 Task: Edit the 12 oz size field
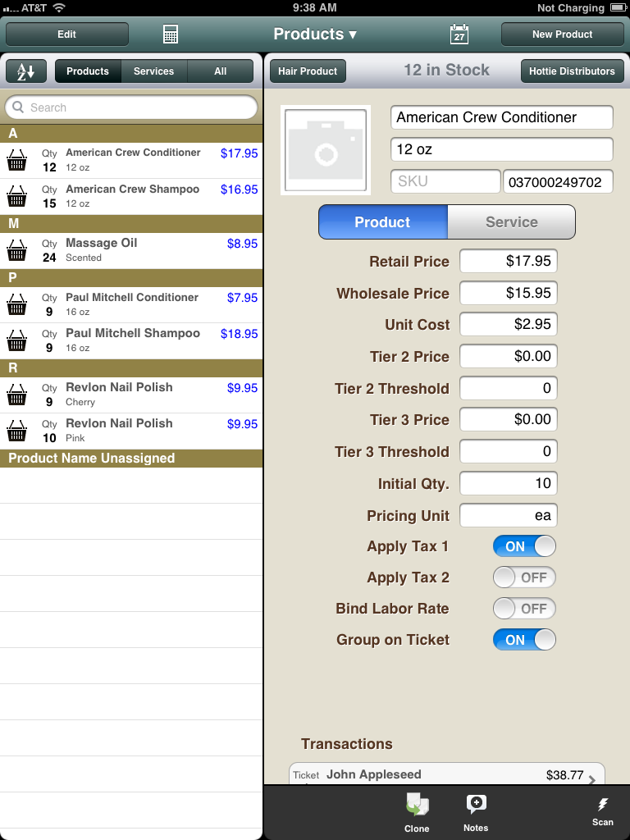tap(502, 149)
